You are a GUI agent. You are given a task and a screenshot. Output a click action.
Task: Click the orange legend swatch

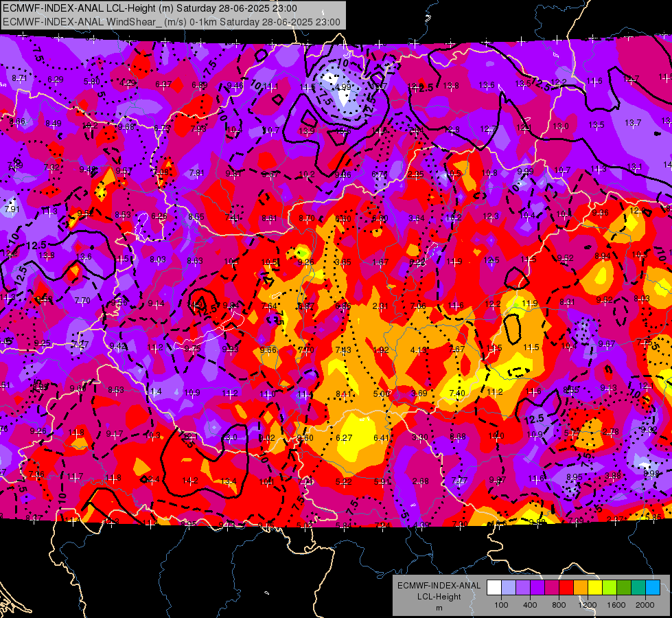(581, 588)
